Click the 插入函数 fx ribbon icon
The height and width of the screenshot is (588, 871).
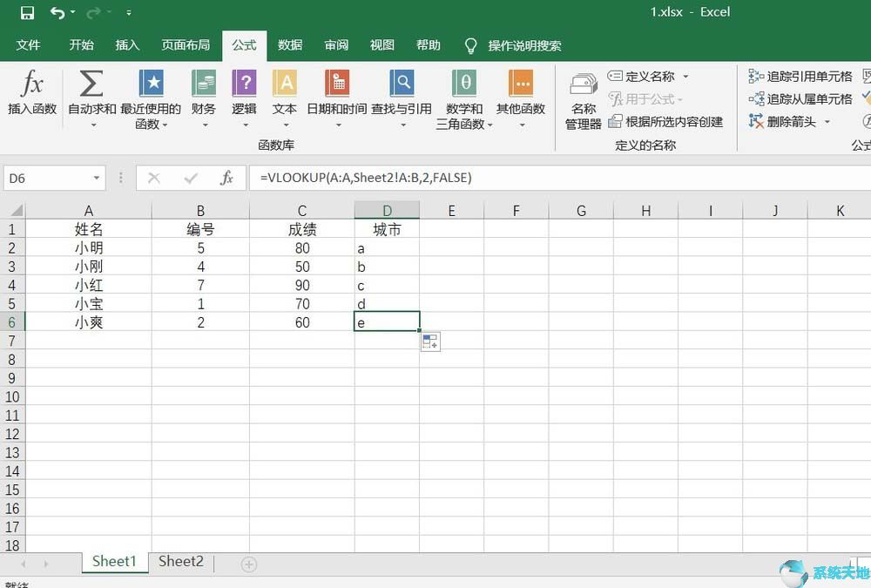[x=32, y=84]
